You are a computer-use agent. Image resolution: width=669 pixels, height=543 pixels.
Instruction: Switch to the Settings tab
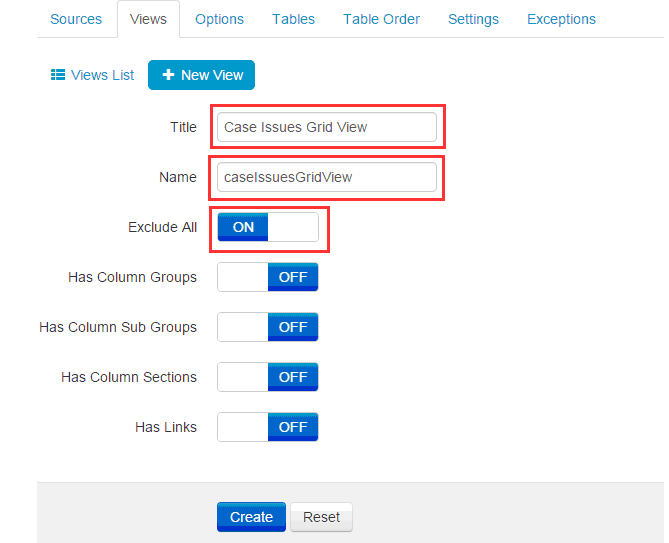pyautogui.click(x=473, y=19)
